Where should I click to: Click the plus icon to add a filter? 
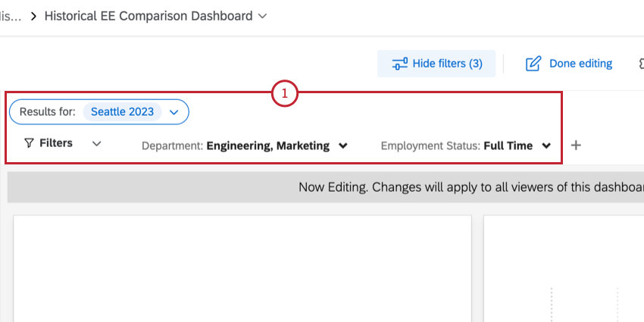tap(576, 145)
